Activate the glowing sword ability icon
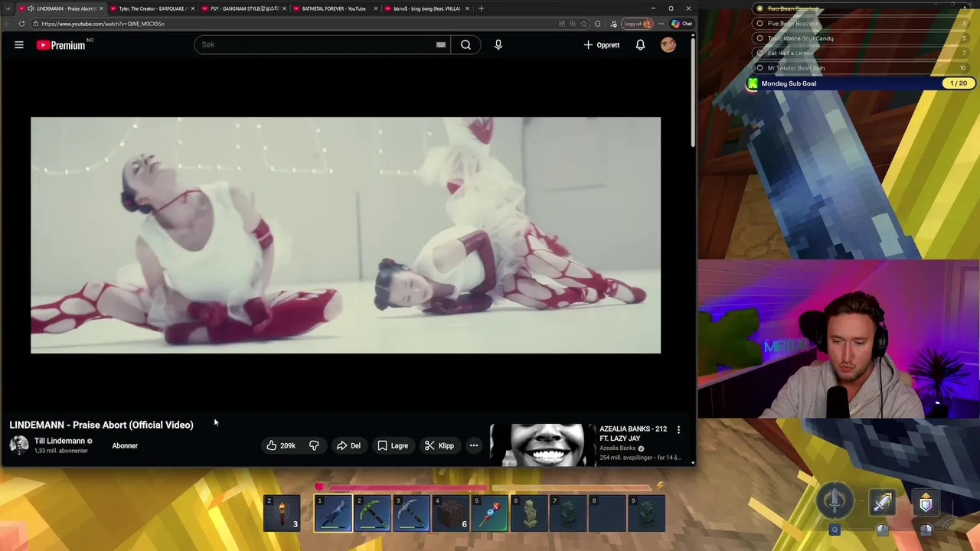Image resolution: width=980 pixels, height=551 pixels. 883,503
